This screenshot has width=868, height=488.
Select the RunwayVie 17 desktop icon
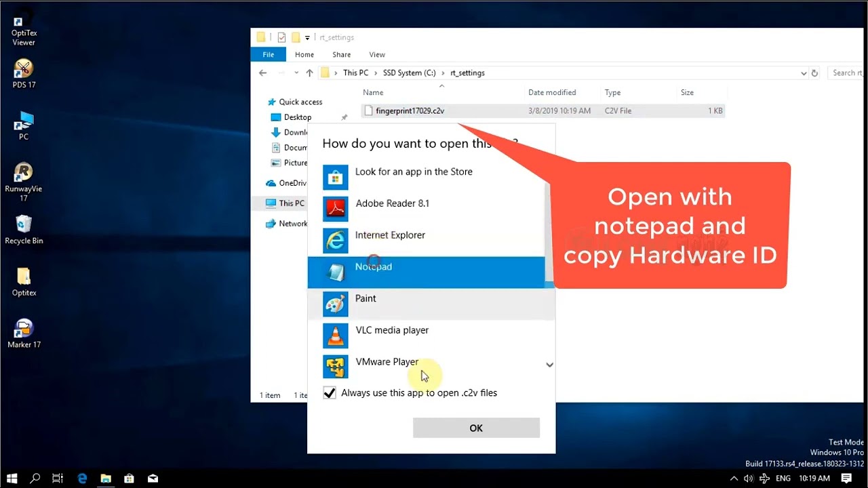point(24,182)
